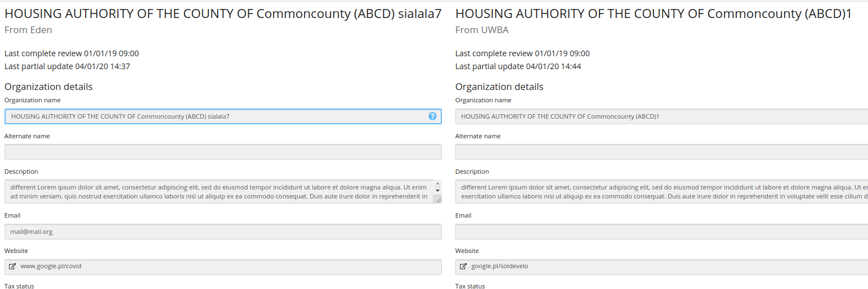Screen dimensions: 868x289
Task: Focus the Eden Organization name input field
Action: [x=223, y=116]
